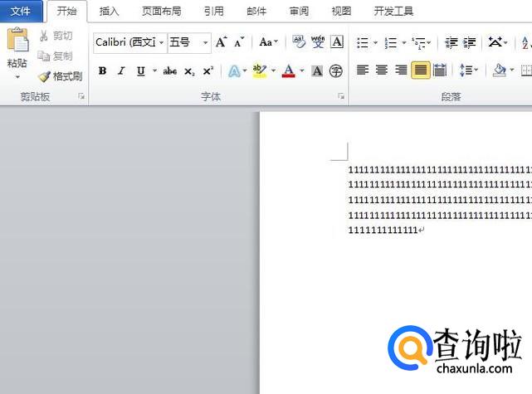The width and height of the screenshot is (532, 394).
Task: Center align the paragraph
Action: pyautogui.click(x=382, y=71)
